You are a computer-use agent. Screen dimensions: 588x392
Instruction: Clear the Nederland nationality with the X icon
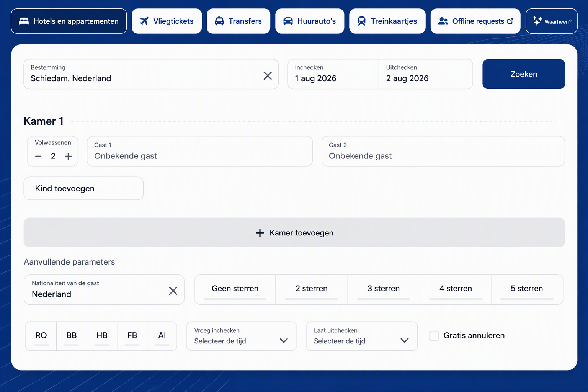(x=173, y=291)
